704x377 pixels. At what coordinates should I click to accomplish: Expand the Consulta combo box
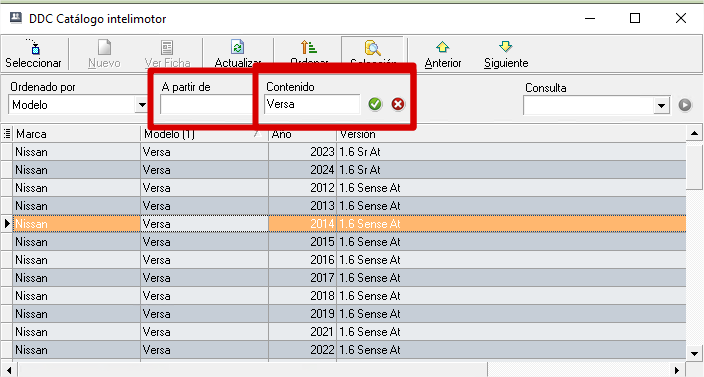661,106
